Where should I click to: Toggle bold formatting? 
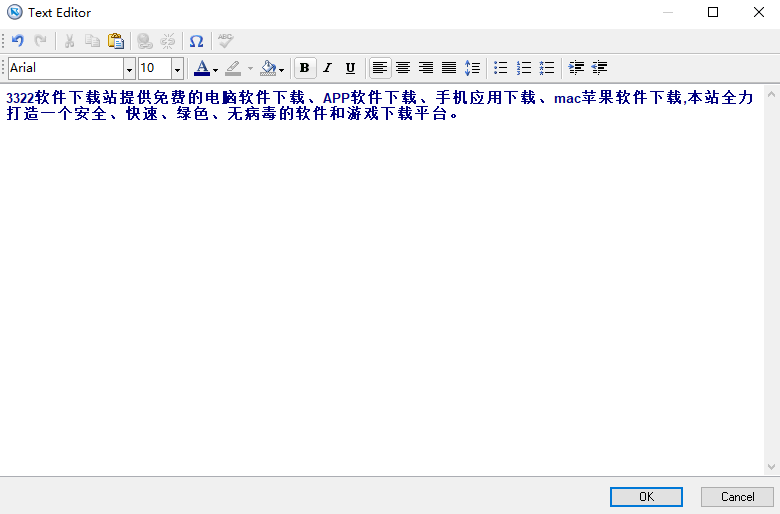click(304, 68)
